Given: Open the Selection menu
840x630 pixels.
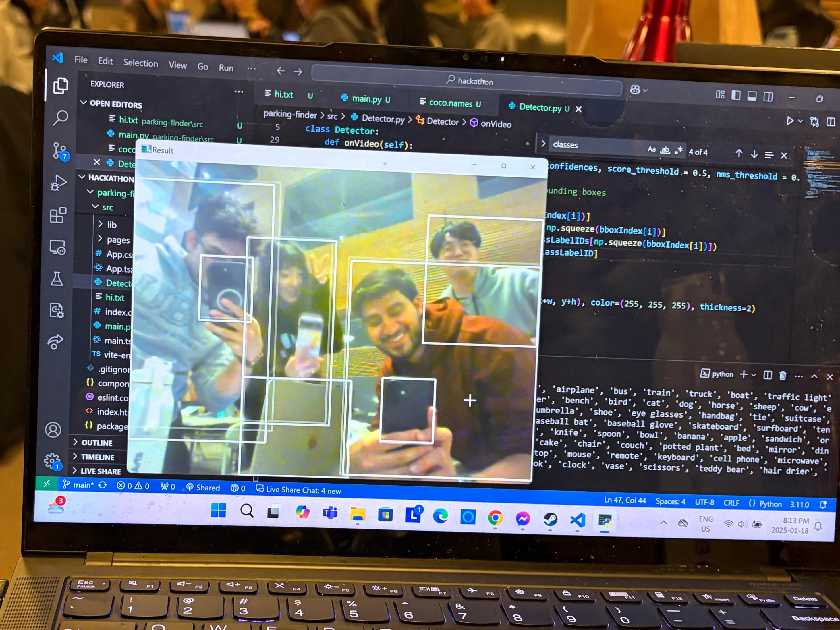Looking at the screenshot, I should [x=140, y=63].
